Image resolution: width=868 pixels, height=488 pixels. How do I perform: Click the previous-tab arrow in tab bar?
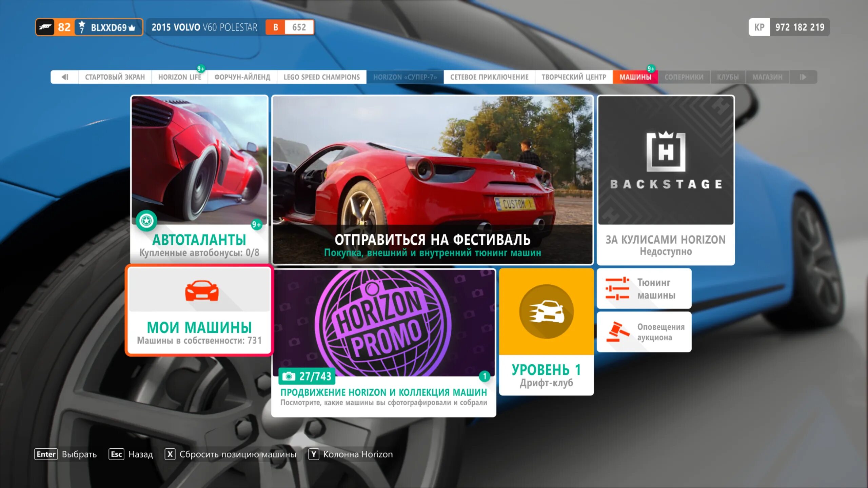click(x=64, y=77)
